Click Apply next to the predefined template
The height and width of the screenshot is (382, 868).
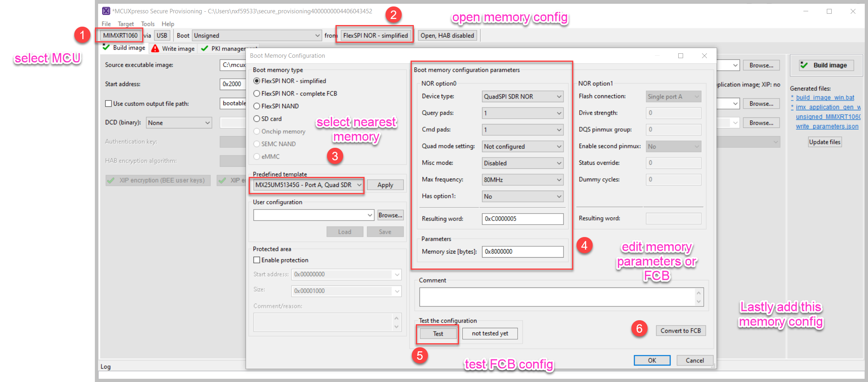[x=385, y=185]
